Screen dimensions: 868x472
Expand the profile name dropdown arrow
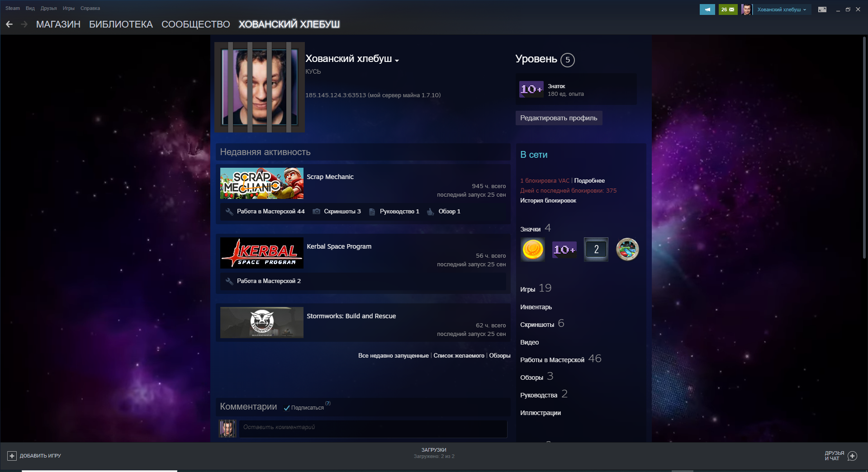point(397,61)
